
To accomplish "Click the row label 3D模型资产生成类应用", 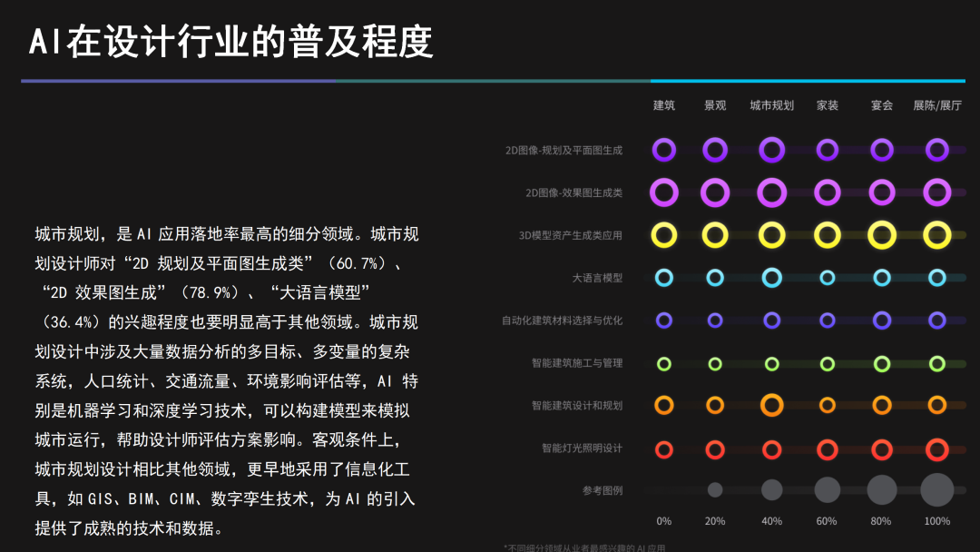I will 570,235.
